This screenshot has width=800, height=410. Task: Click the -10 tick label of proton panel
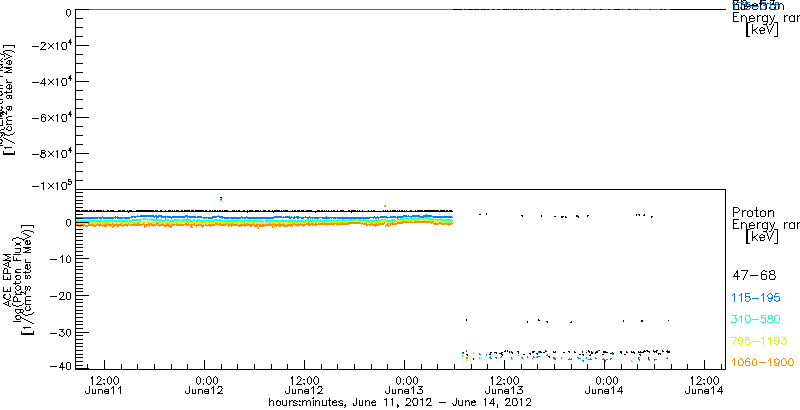coord(59,259)
